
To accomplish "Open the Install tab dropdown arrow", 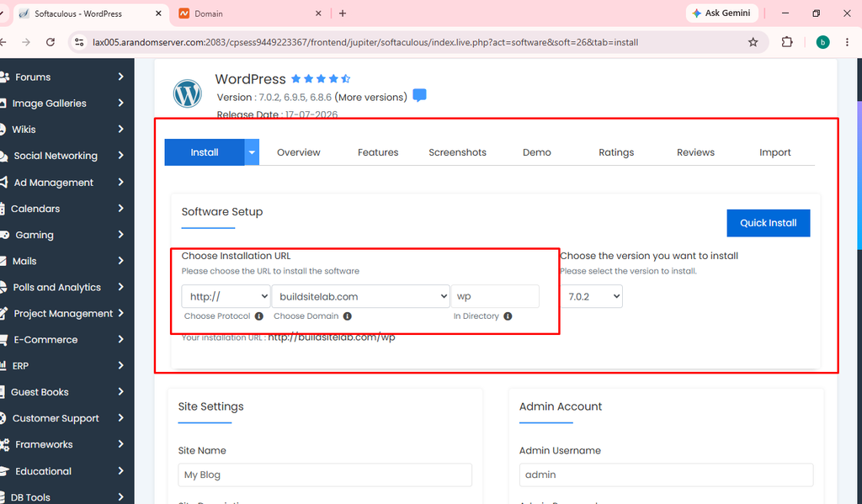I will coord(252,152).
